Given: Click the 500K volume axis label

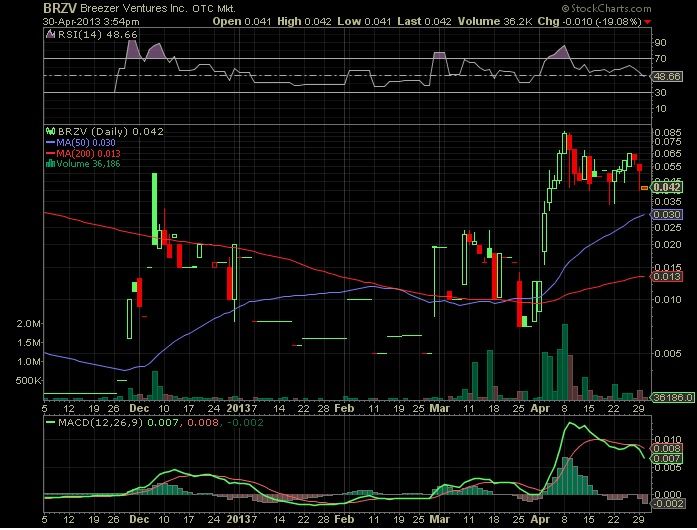Looking at the screenshot, I should [x=28, y=381].
